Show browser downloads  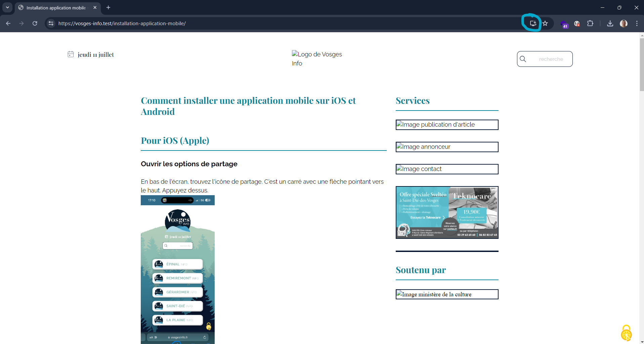pos(610,23)
